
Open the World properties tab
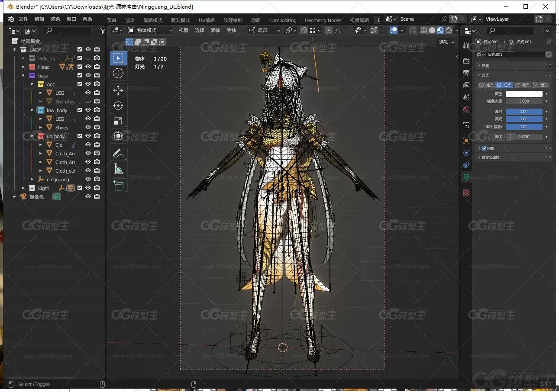point(466,109)
